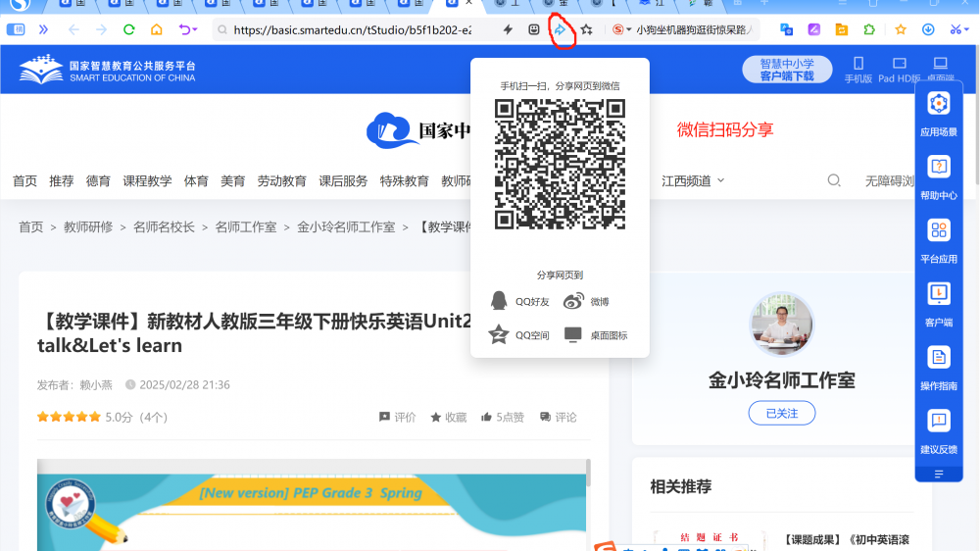Screen dimensions: 980x551
Task: Open 操作指南 in right sidebar
Action: pyautogui.click(x=939, y=369)
